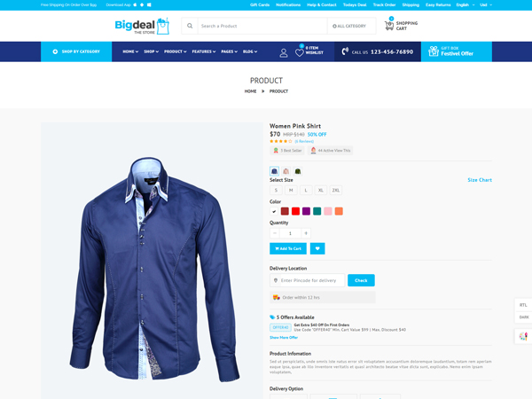Open the wishlist heart icon in navbar
Screen dimensions: 532x399
(300, 52)
